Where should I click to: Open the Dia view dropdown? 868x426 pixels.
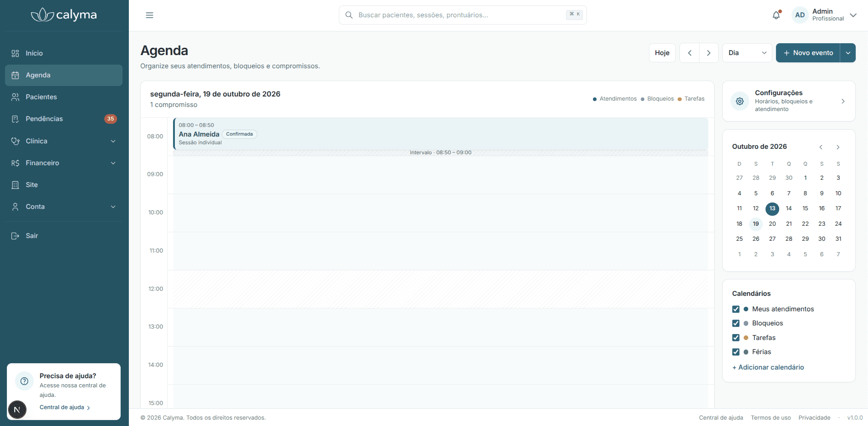pos(747,53)
